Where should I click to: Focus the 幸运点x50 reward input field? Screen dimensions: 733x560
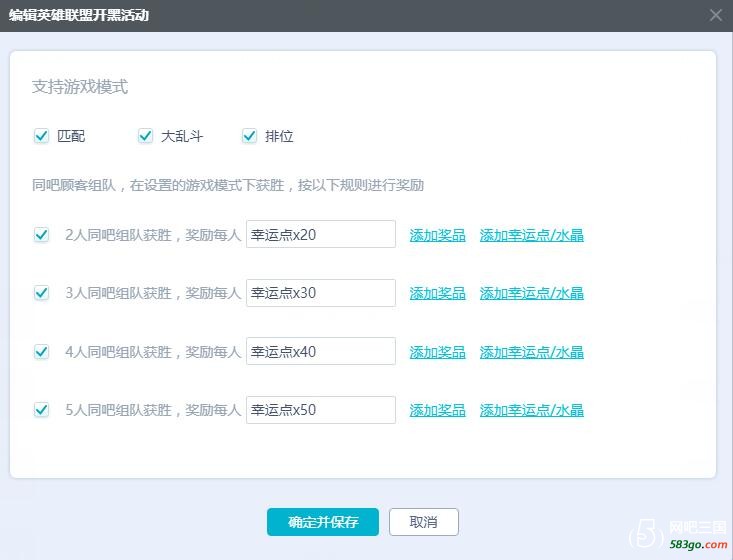pos(321,410)
